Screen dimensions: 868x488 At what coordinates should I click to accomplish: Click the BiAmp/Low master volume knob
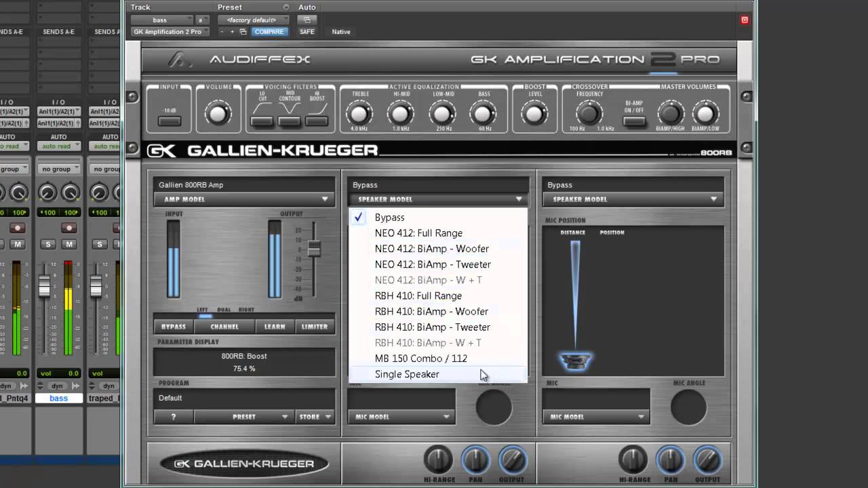click(x=705, y=113)
